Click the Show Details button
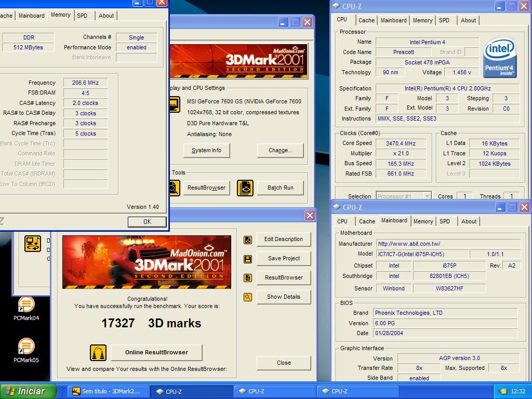Viewport: 532px width, 399px height. click(284, 297)
